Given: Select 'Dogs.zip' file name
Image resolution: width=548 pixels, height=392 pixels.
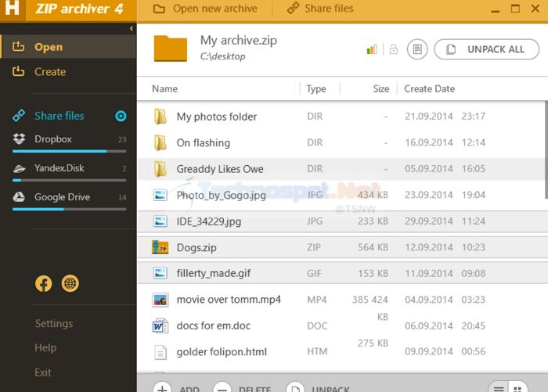Looking at the screenshot, I should click(196, 248).
